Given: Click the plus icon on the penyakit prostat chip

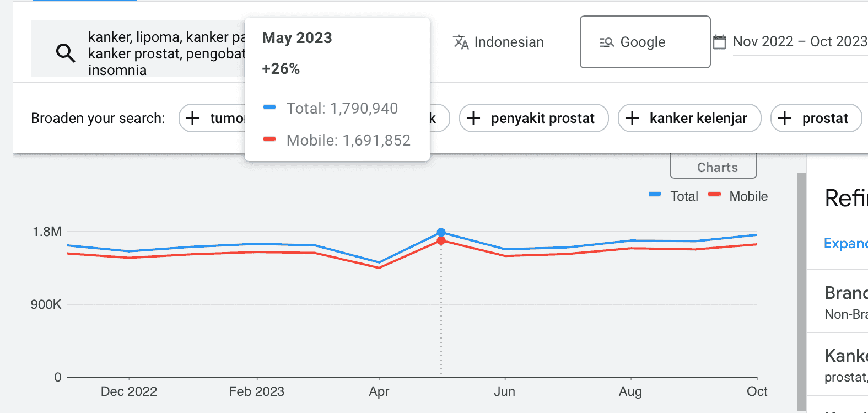Looking at the screenshot, I should 473,118.
